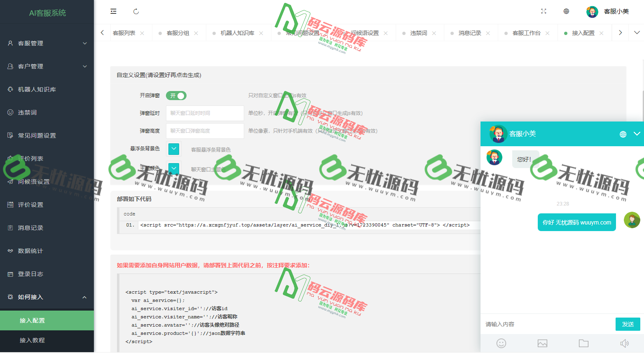This screenshot has height=353, width=644.
Task: Click the 发送 button to send message
Action: tap(628, 324)
